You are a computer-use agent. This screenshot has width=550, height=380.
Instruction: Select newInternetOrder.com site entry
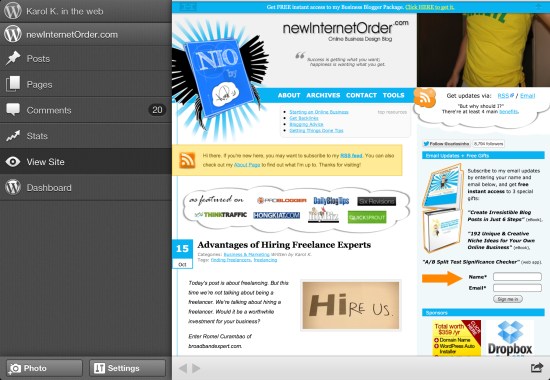(86, 34)
